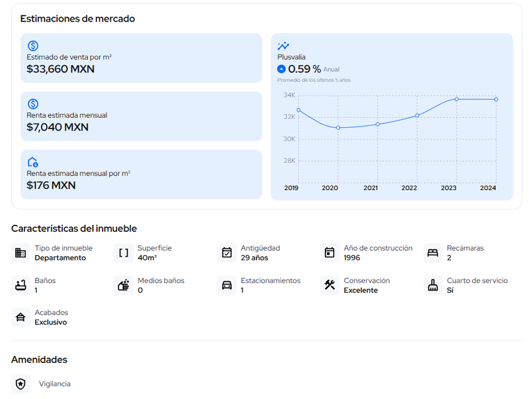
Task: Click the dollar icon above Renta estimada mensual
Action: (33, 104)
